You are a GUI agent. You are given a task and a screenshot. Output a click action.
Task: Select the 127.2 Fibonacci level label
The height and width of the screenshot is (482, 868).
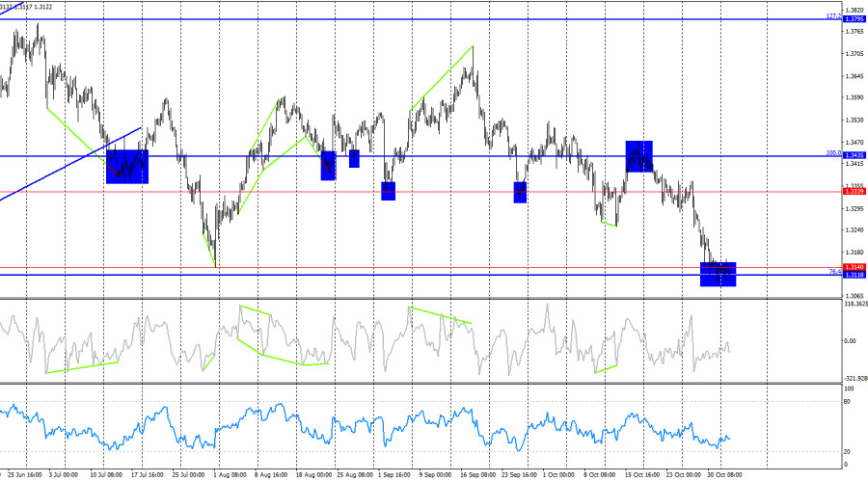[x=833, y=16]
